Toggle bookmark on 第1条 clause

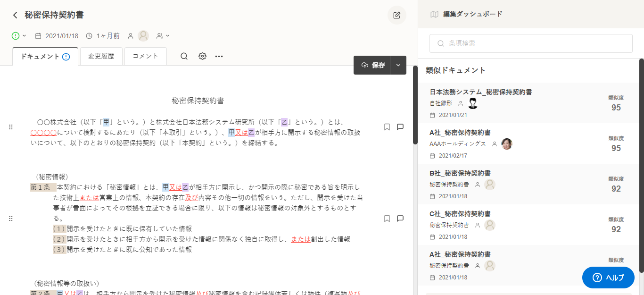[x=387, y=219]
